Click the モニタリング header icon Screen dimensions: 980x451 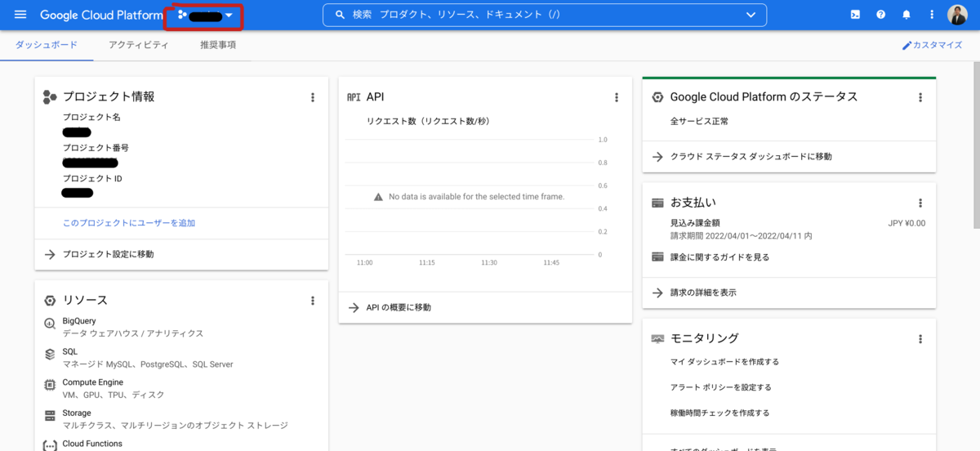point(657,338)
